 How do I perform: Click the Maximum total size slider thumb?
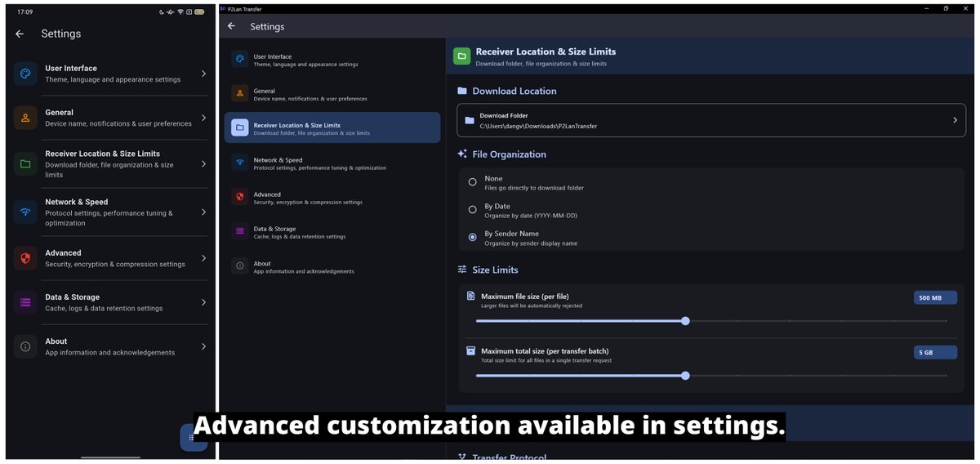(x=685, y=376)
